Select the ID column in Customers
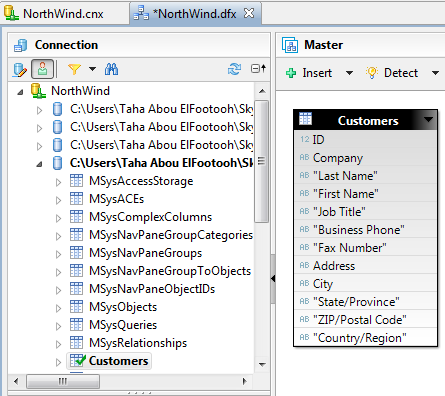Viewport: 445px width, 396px height. pyautogui.click(x=366, y=139)
